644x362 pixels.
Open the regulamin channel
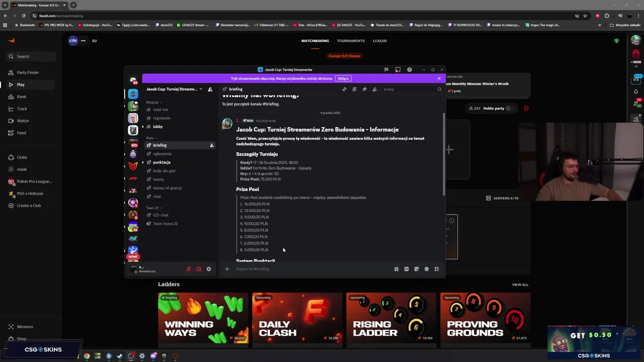(179, 118)
